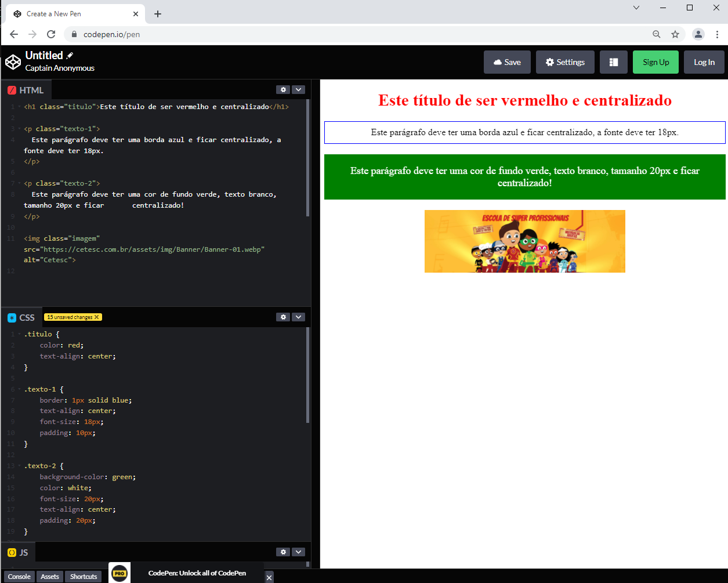Open the Console panel
The image size is (728, 583).
click(x=19, y=577)
